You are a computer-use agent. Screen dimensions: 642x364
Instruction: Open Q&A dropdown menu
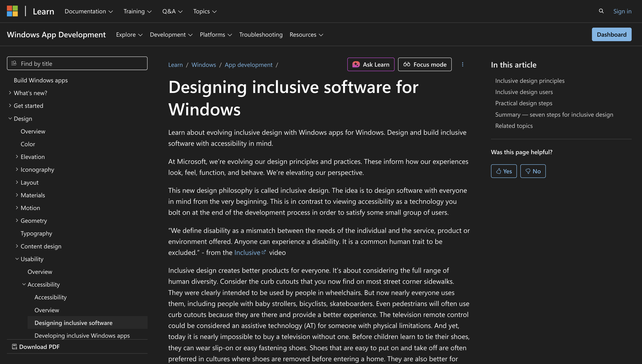coord(172,11)
